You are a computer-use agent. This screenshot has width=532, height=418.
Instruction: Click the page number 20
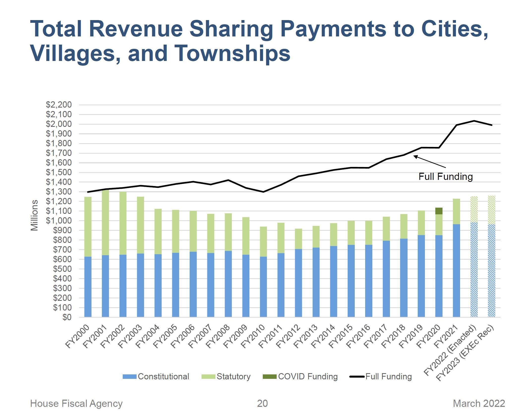(x=262, y=403)
